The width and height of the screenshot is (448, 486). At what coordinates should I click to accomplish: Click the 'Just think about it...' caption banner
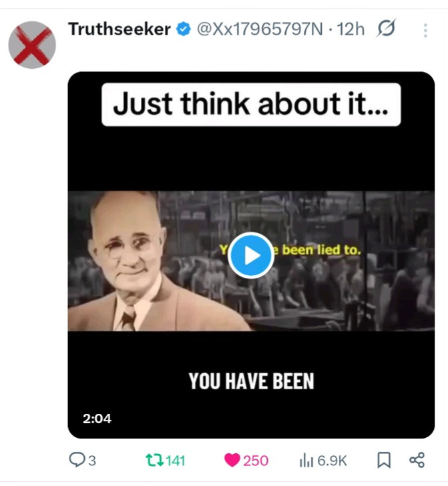coord(251,104)
